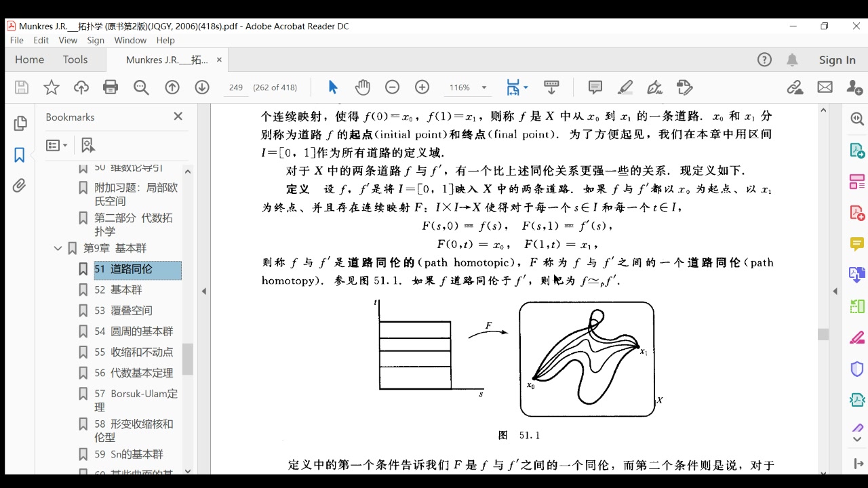
Task: Add document to favorites star
Action: (x=52, y=87)
